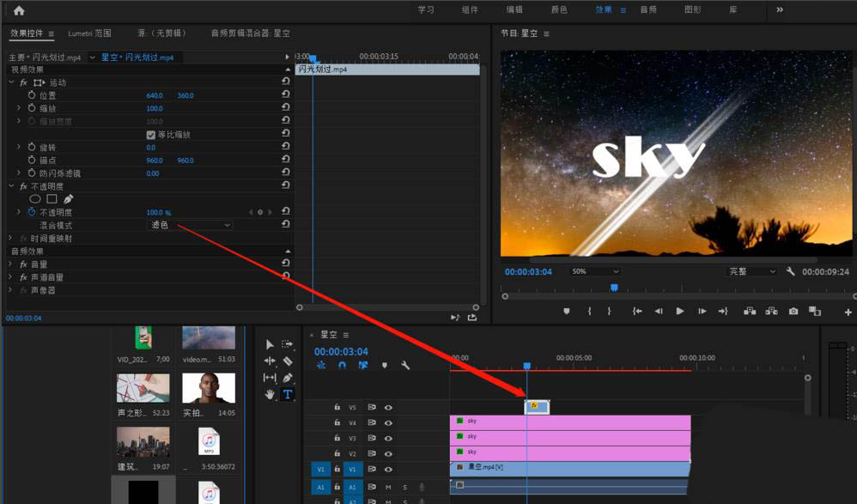
Task: Select the Razor tool
Action: tap(288, 361)
